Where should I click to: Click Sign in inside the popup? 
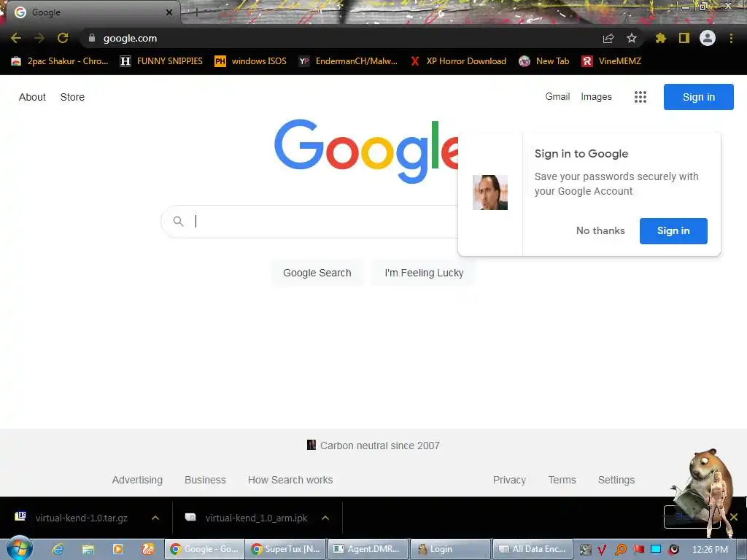coord(673,231)
